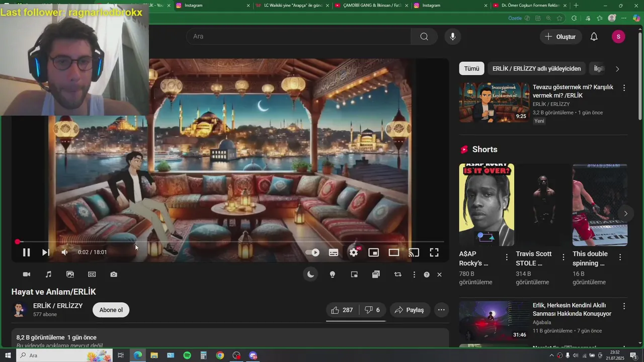Viewport: 644px width, 362px height.
Task: Expand filter chips with right arrow
Action: coord(617,69)
